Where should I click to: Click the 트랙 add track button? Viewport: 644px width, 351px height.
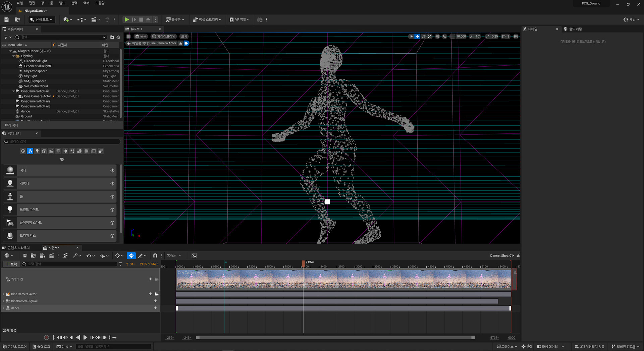tap(11, 264)
